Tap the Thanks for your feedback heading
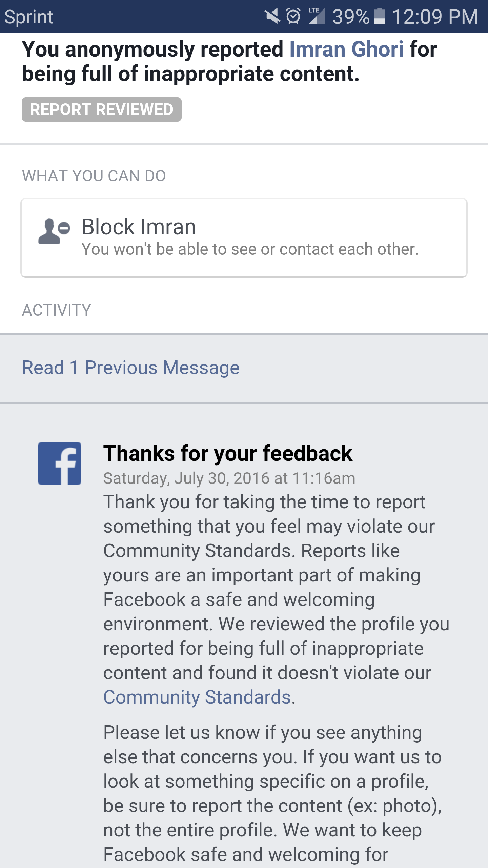488x868 pixels. [228, 453]
